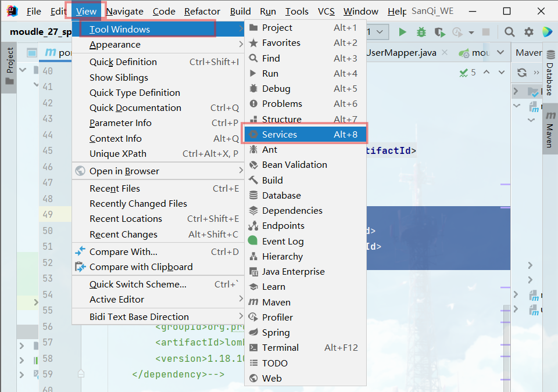Open the Project tool window entry
This screenshot has width=558, height=392.
click(305, 27)
